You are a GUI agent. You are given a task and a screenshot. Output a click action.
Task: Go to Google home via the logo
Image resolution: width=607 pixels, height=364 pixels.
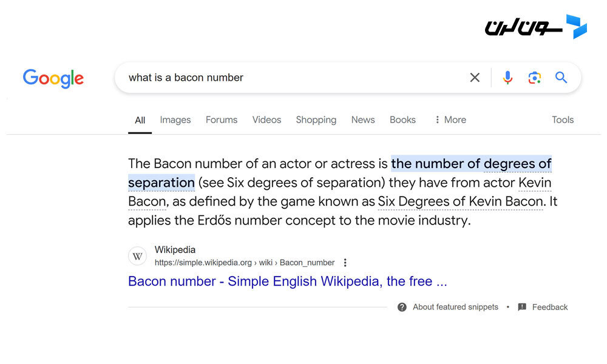tap(53, 78)
